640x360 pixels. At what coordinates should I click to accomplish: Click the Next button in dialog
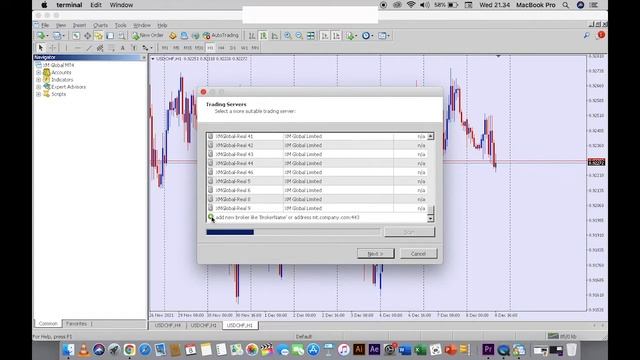[x=376, y=253]
